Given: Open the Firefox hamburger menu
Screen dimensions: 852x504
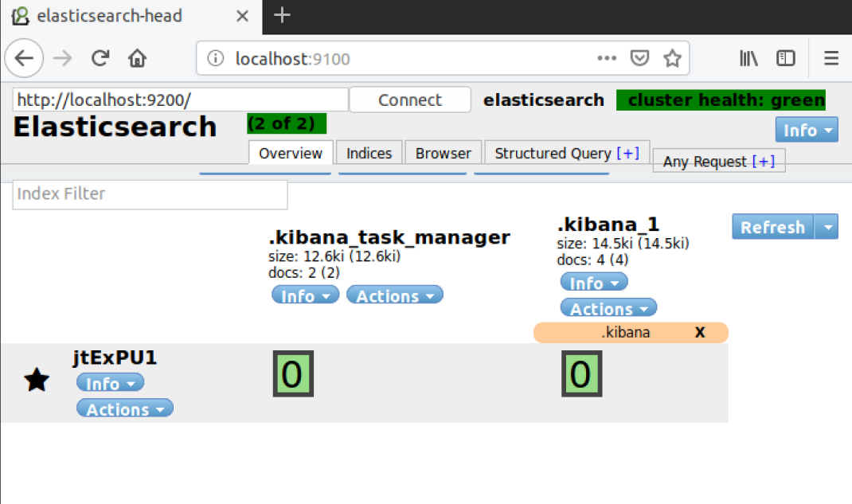Looking at the screenshot, I should [x=831, y=58].
